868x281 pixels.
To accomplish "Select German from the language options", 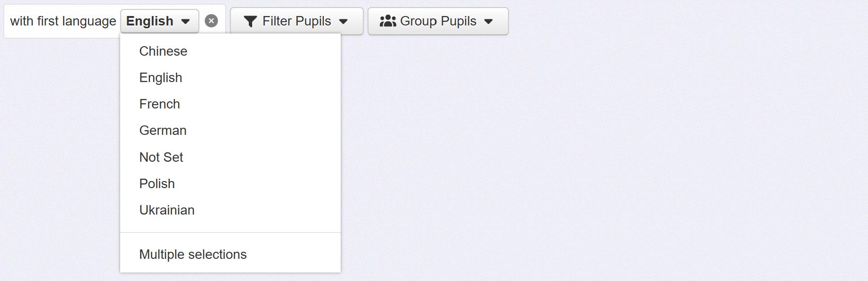I will pyautogui.click(x=163, y=131).
